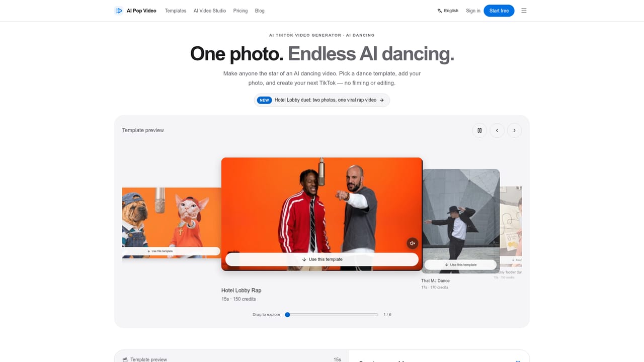Click the Start free button

(x=499, y=11)
